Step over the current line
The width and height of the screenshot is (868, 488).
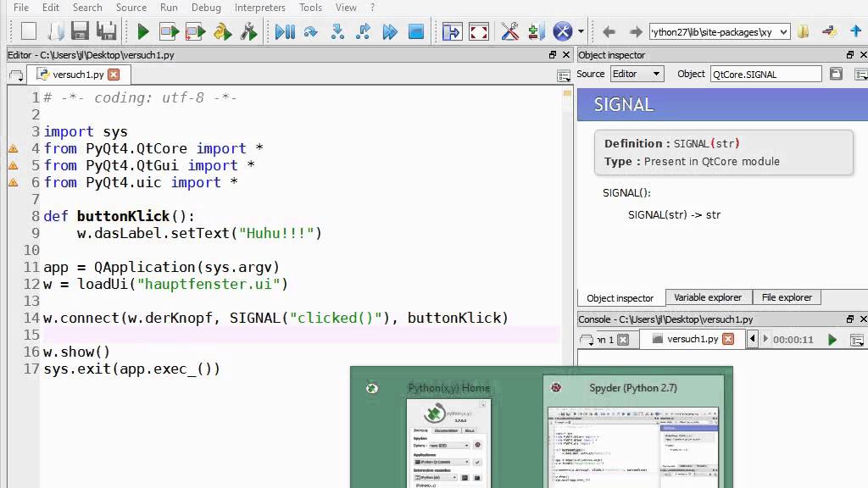310,31
